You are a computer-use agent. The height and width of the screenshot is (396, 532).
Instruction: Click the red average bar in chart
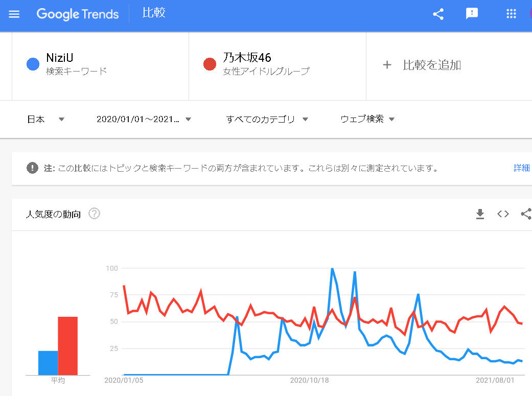(67, 346)
